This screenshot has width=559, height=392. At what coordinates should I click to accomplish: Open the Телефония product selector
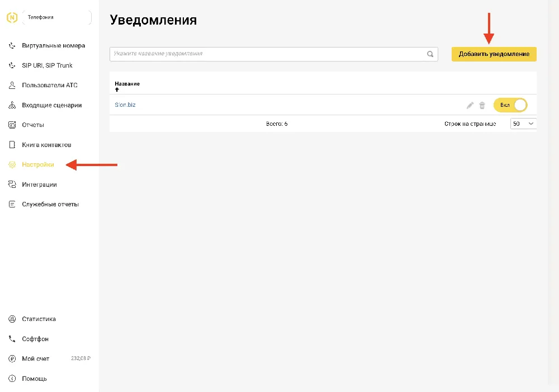coord(56,17)
